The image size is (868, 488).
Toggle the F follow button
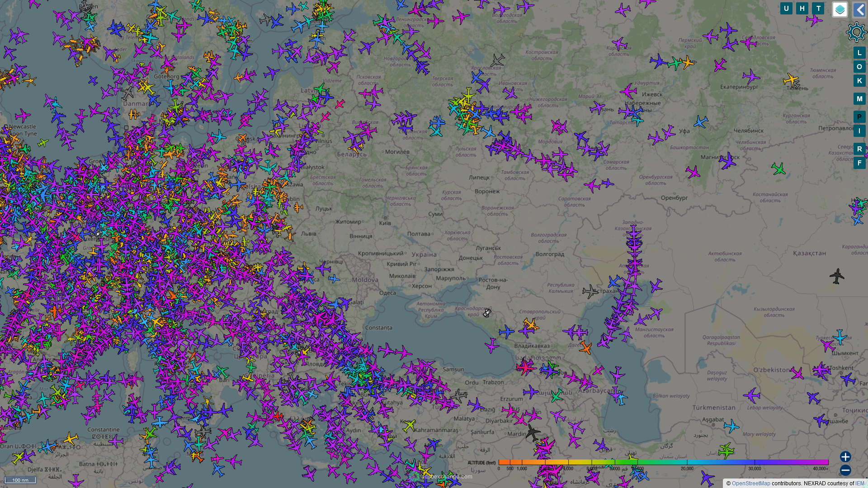click(x=859, y=163)
